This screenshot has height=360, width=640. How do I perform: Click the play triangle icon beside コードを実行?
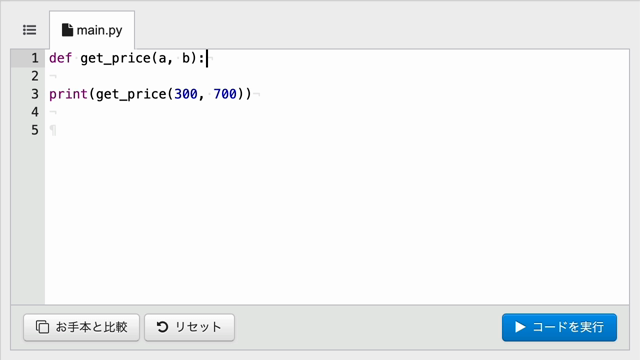pyautogui.click(x=520, y=327)
